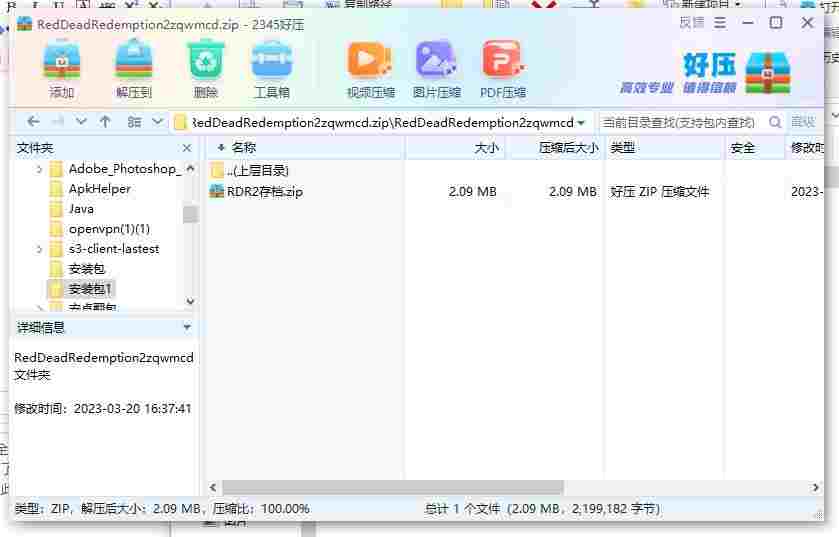Open the view mode dropdown arrow
This screenshot has width=839, height=537.
point(157,122)
